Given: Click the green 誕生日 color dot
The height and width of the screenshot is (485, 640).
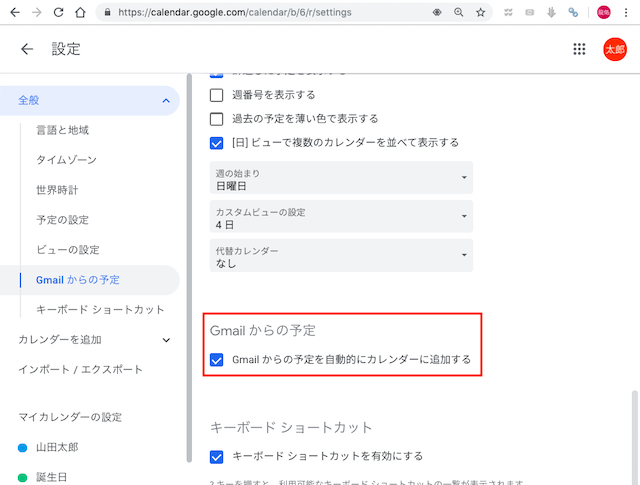Looking at the screenshot, I should pyautogui.click(x=22, y=478).
